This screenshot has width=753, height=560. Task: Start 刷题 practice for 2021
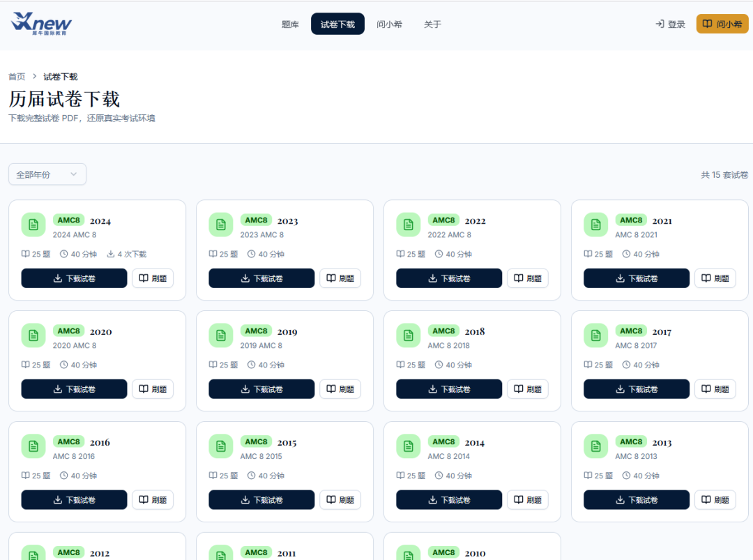pyautogui.click(x=715, y=278)
